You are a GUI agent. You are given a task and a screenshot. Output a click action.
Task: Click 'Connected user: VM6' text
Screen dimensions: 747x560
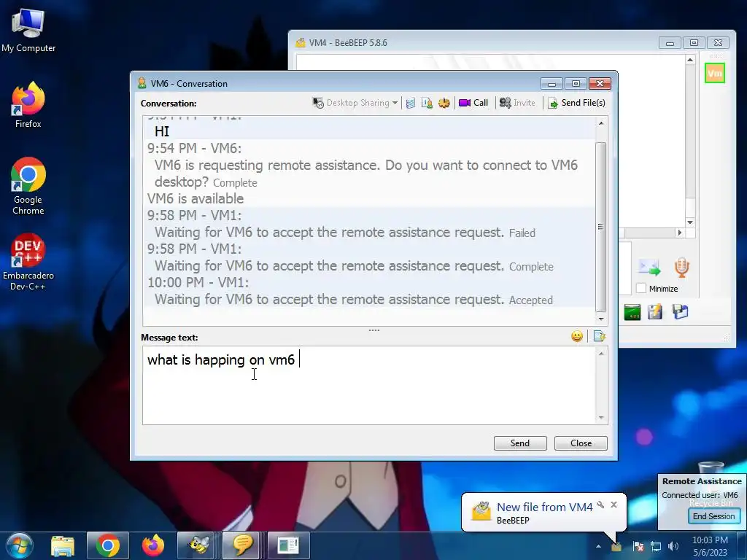[x=700, y=495]
